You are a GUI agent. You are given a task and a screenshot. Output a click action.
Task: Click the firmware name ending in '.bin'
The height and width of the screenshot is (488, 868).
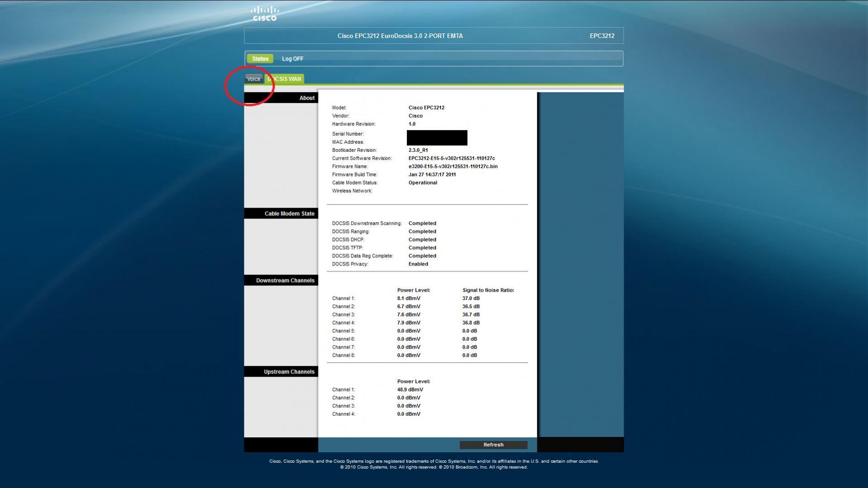click(x=453, y=166)
